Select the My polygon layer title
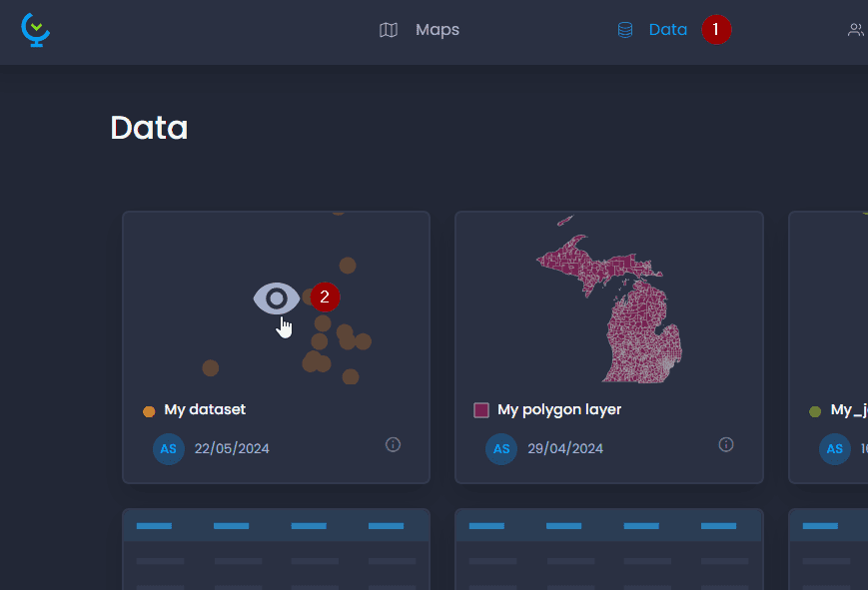 [559, 409]
